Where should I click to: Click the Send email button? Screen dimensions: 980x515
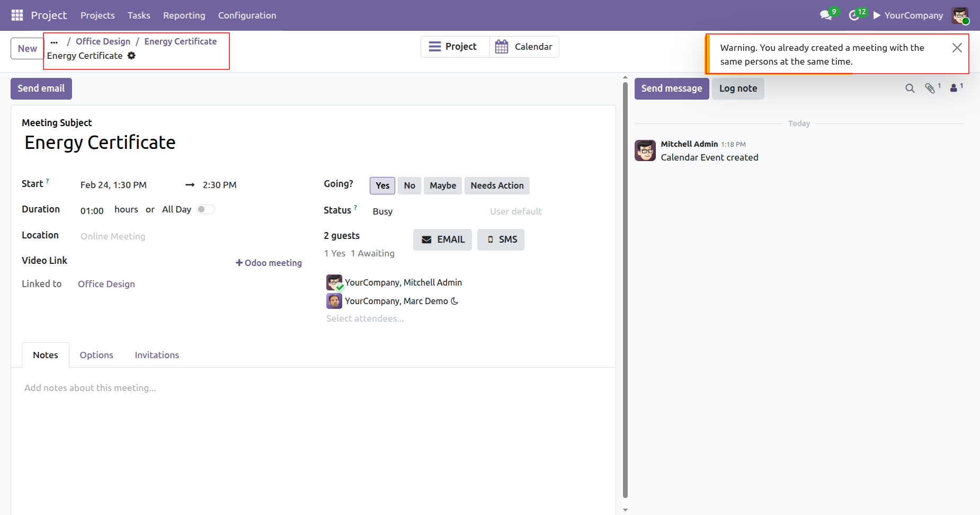[41, 88]
